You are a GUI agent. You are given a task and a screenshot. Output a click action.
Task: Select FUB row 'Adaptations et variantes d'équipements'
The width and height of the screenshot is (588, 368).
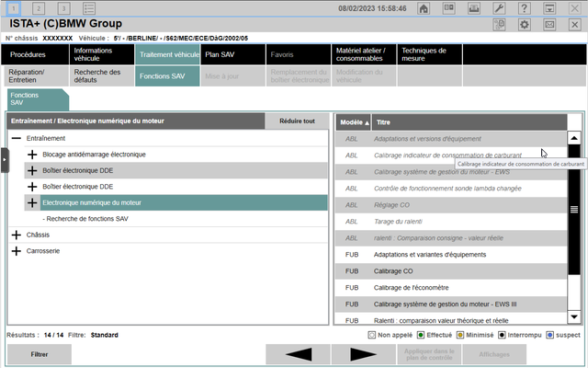(x=451, y=255)
